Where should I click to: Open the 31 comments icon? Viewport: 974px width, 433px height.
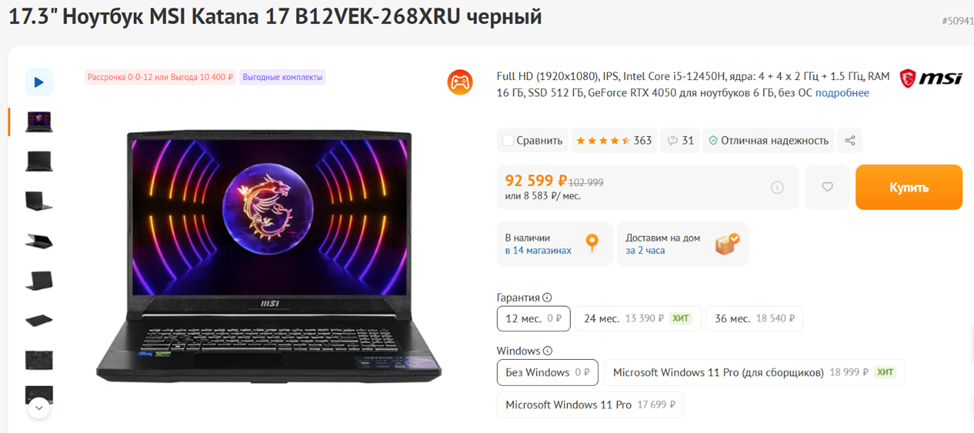pos(680,140)
